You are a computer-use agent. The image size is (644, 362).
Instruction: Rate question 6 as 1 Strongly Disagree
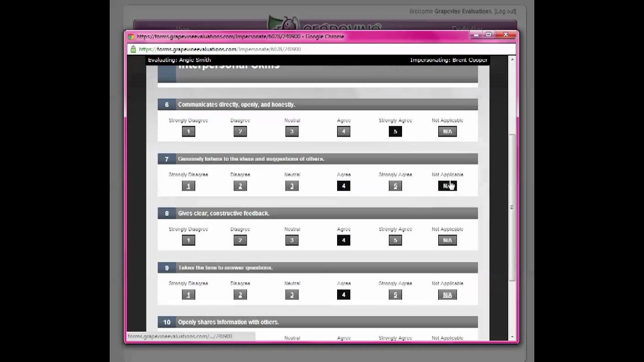(x=188, y=132)
